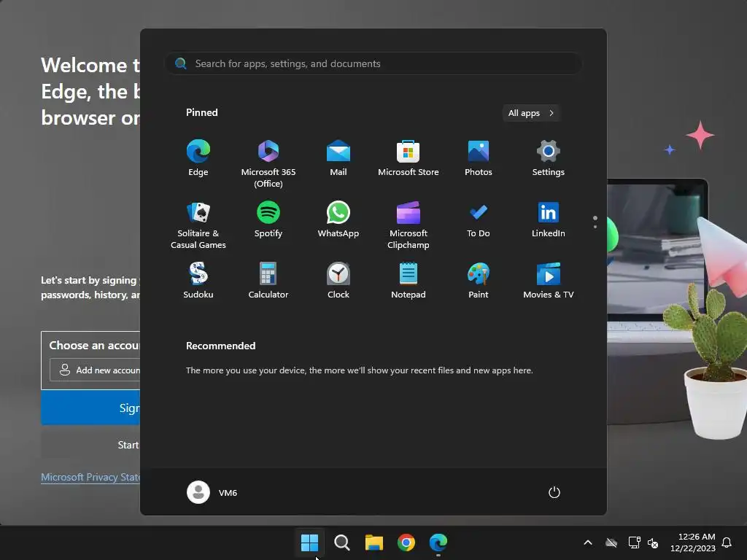Image resolution: width=747 pixels, height=560 pixels.
Task: Open the VM6 user account menu
Action: tap(212, 492)
